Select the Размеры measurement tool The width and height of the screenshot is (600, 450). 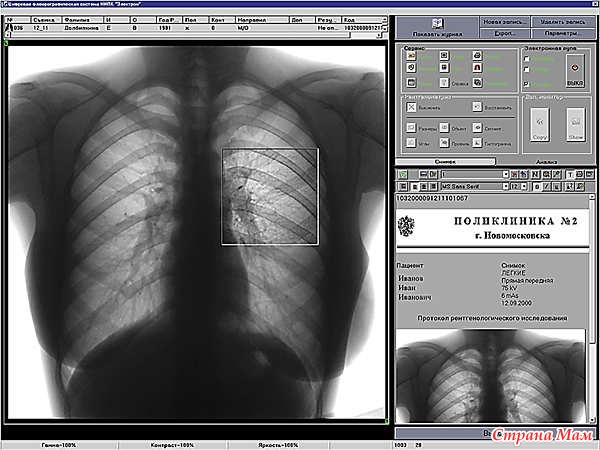click(x=411, y=128)
